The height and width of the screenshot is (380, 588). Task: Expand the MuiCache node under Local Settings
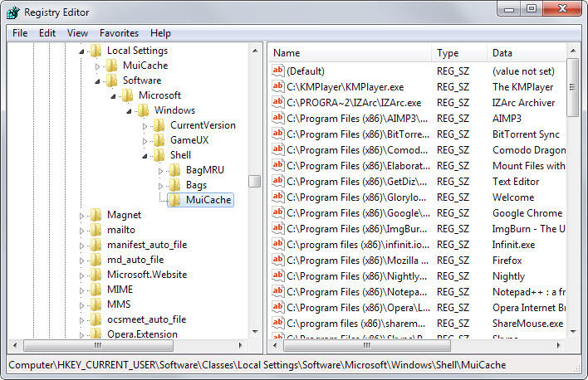tap(97, 66)
